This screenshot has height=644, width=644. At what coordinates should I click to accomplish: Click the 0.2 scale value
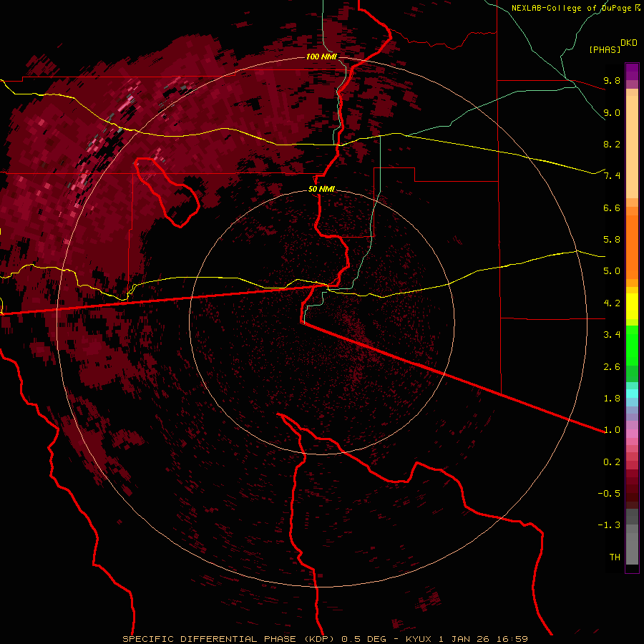612,462
